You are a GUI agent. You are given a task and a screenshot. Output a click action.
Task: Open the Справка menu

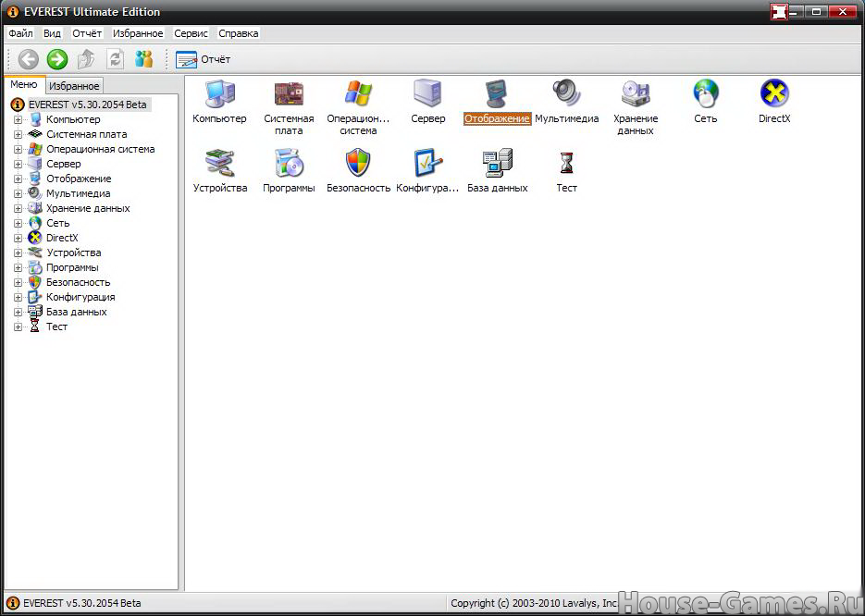pyautogui.click(x=239, y=33)
